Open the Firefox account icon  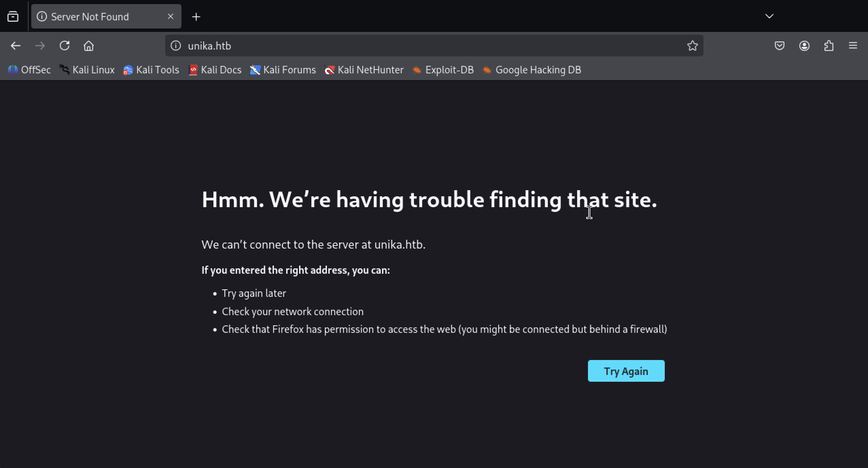[804, 46]
